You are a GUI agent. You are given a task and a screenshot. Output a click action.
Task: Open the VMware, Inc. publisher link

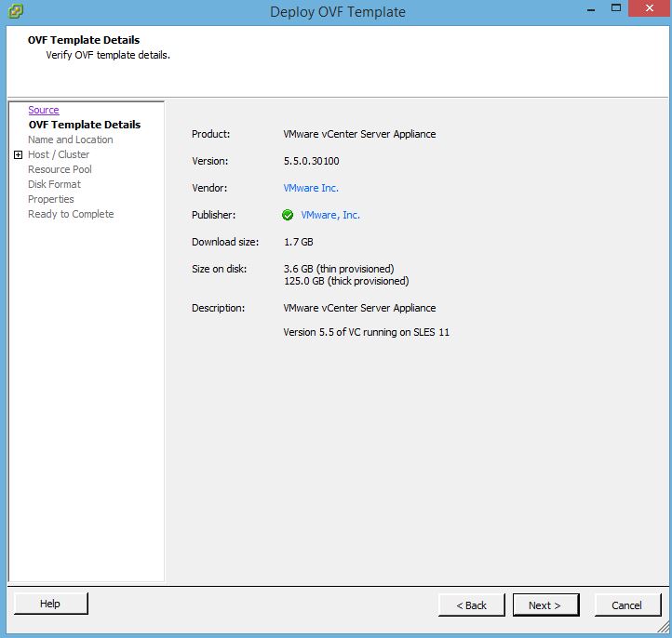tap(330, 215)
